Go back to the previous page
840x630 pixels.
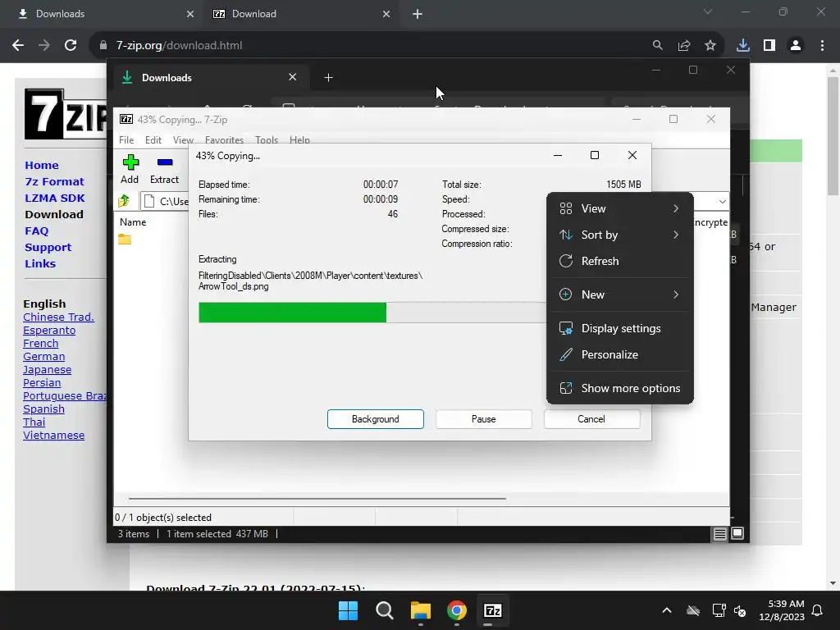(18, 46)
